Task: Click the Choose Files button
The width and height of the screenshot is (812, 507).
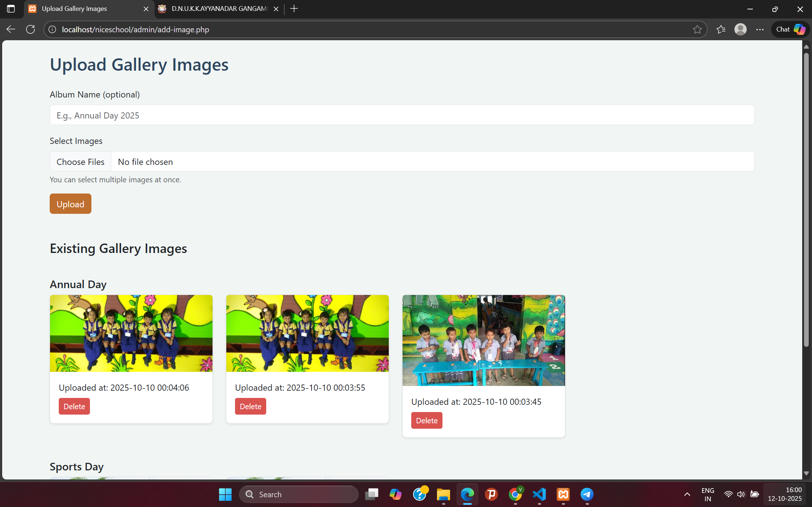Action: tap(81, 162)
